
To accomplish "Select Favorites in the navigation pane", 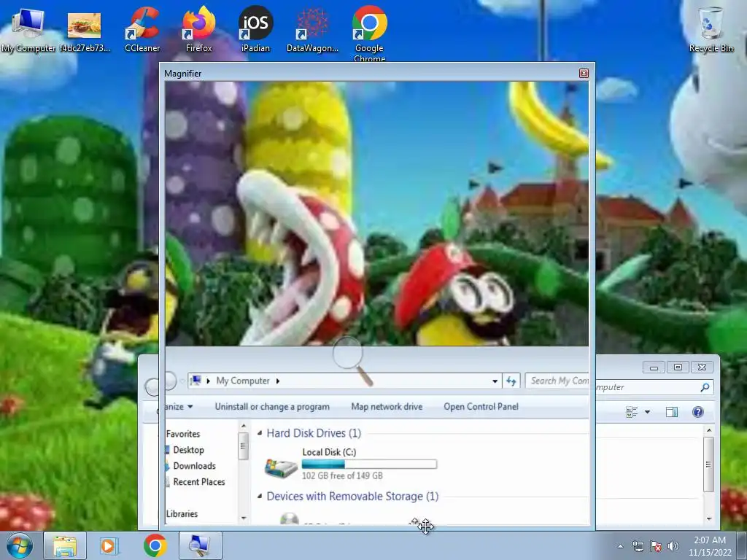I will [x=183, y=434].
